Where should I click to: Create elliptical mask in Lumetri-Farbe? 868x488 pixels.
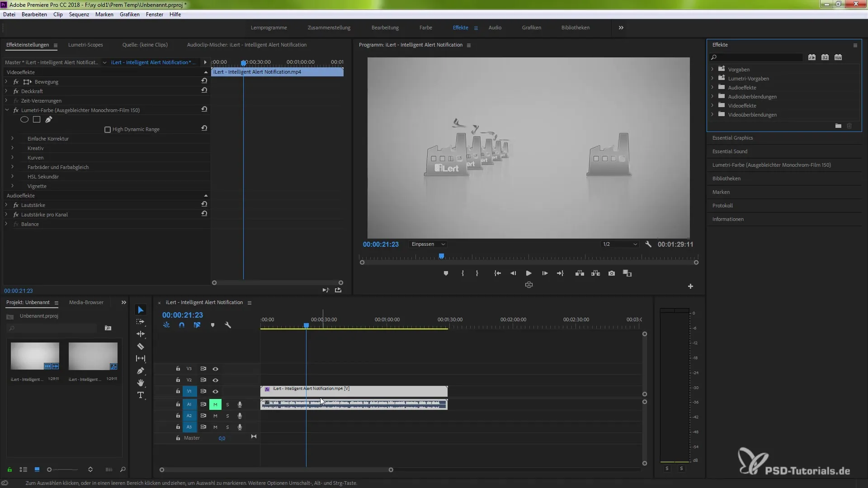pyautogui.click(x=24, y=120)
